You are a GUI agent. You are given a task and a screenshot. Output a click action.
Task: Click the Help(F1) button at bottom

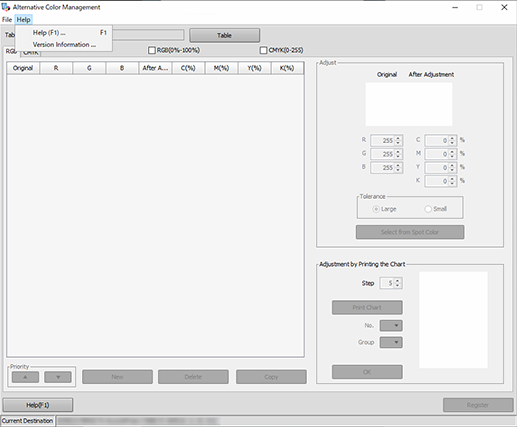point(38,405)
